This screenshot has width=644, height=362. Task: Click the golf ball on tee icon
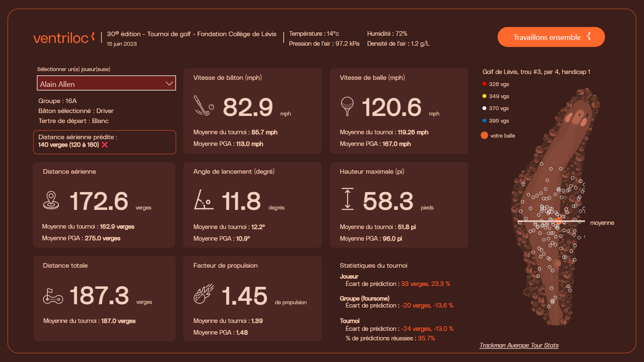click(x=347, y=106)
